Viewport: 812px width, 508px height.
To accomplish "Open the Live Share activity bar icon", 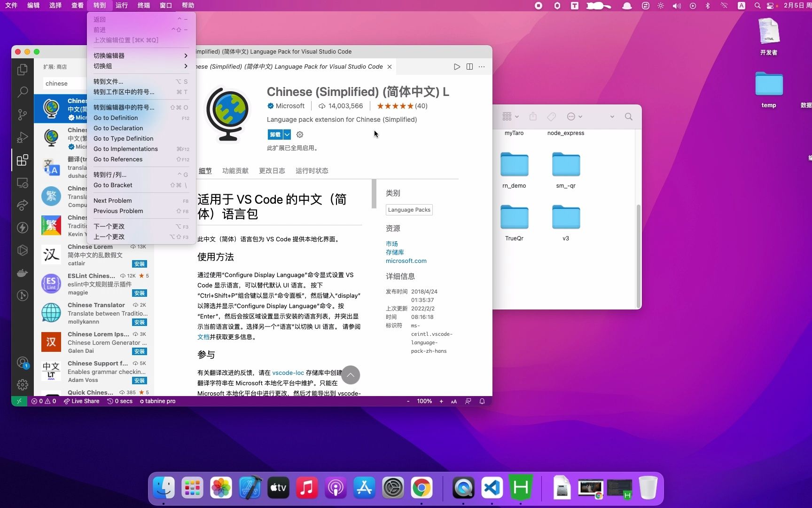I will [22, 205].
